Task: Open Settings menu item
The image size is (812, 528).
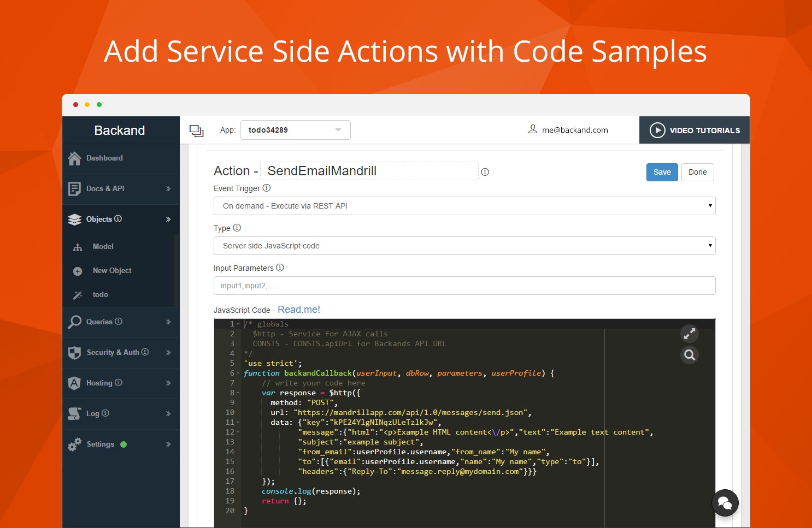Action: point(121,444)
